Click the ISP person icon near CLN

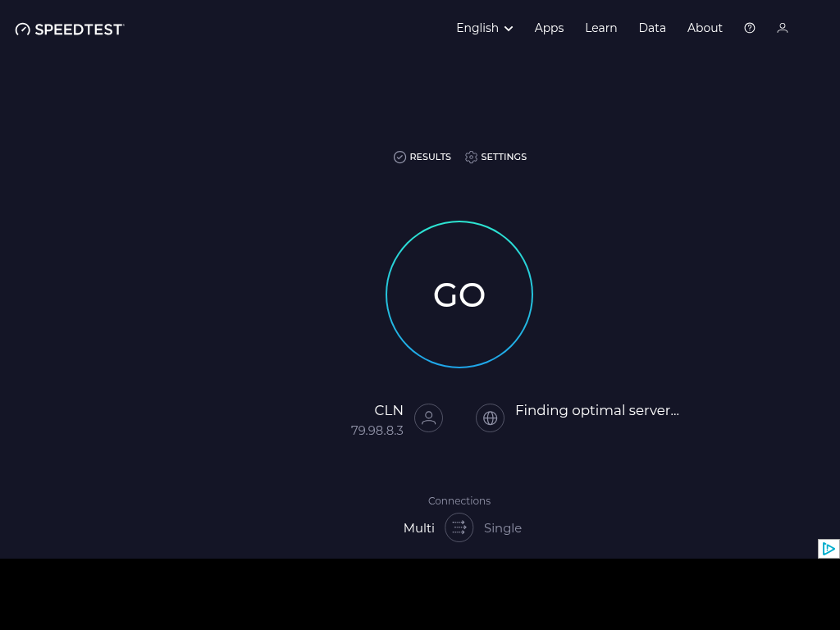pos(428,418)
